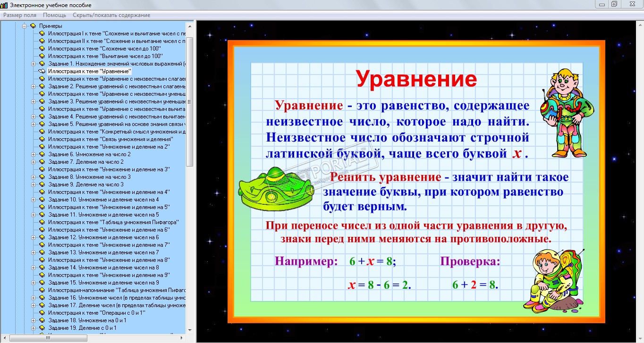Image resolution: width=644 pixels, height=343 pixels.
Task: Expand "Задание 1. Нахождение значений числовых выражений"
Action: (33, 64)
